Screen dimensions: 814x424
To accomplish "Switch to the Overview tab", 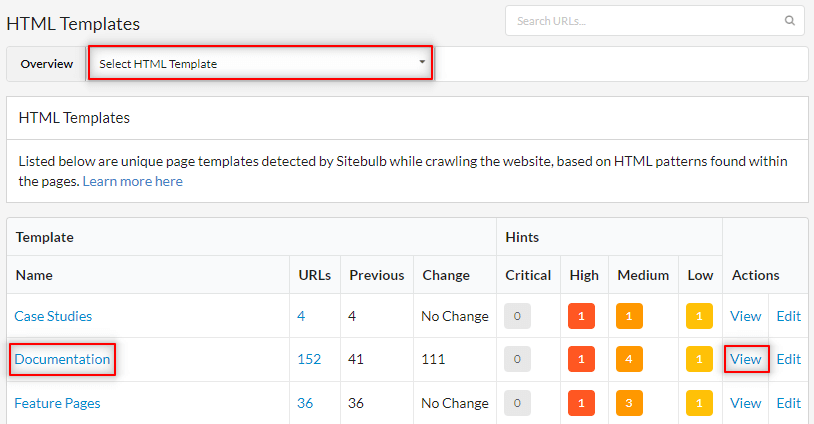I will tap(47, 64).
